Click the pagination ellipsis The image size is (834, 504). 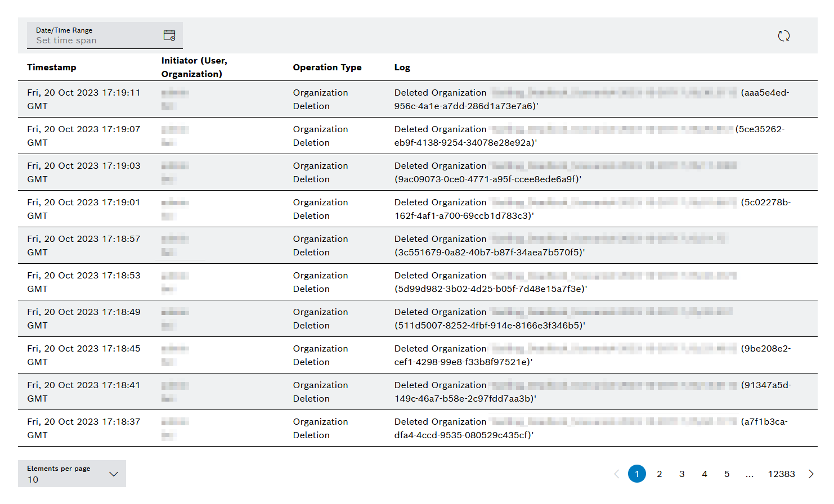click(750, 474)
